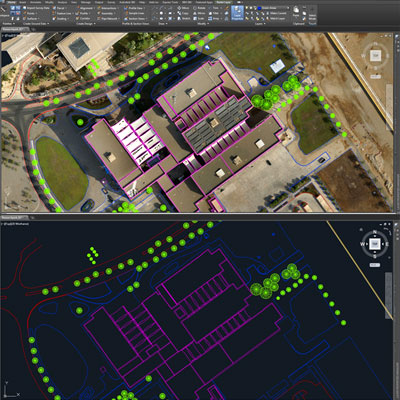Click Top face on lower ViewCube
The height and width of the screenshot is (400, 400).
point(375,244)
